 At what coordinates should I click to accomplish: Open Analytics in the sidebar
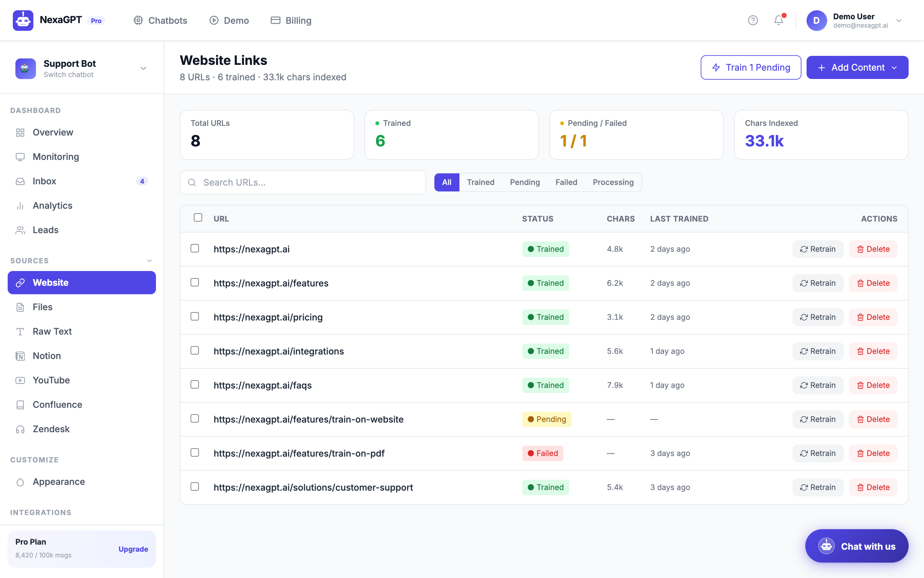(x=82, y=206)
